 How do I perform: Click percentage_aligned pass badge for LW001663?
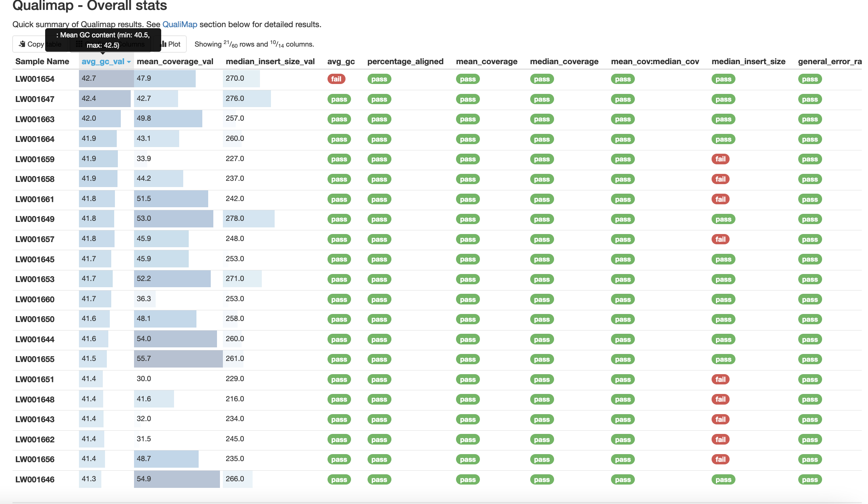379,119
